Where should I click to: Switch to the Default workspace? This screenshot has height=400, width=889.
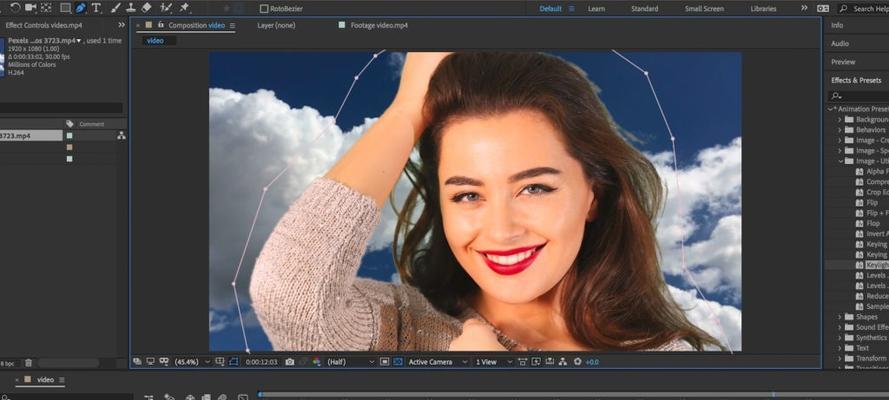coord(551,8)
